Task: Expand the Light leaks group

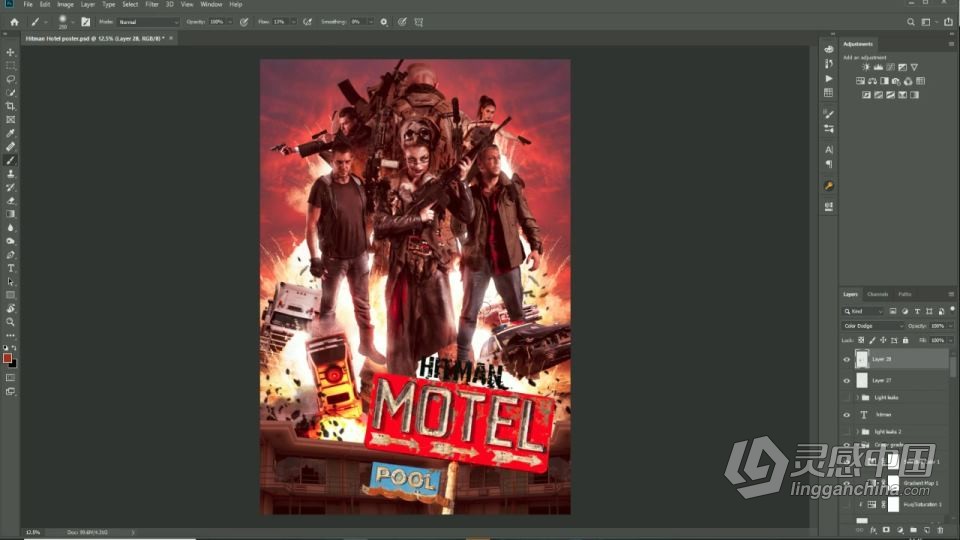Action: coord(857,397)
